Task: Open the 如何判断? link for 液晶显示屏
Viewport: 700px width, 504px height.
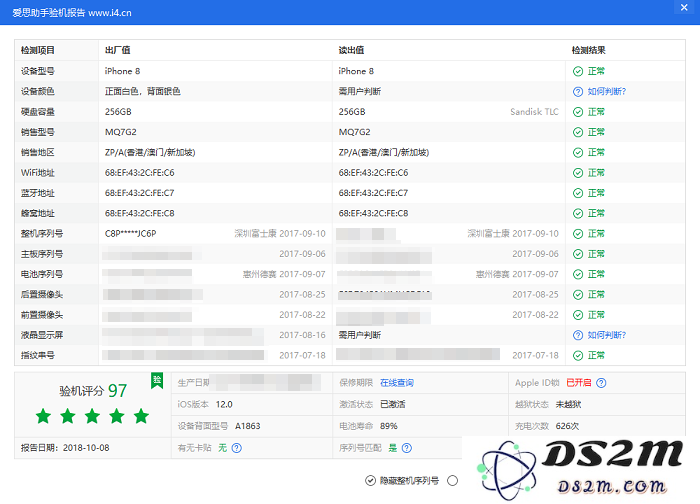Action: pyautogui.click(x=607, y=335)
